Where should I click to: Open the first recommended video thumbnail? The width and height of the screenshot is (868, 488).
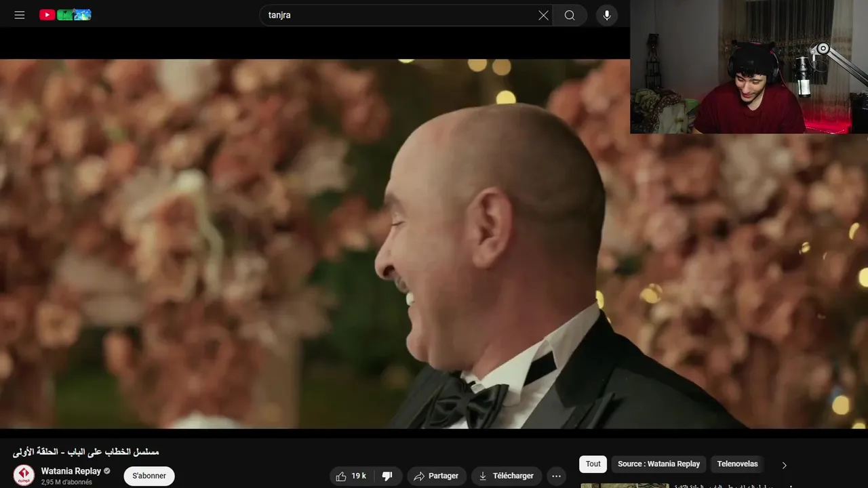[x=625, y=485]
